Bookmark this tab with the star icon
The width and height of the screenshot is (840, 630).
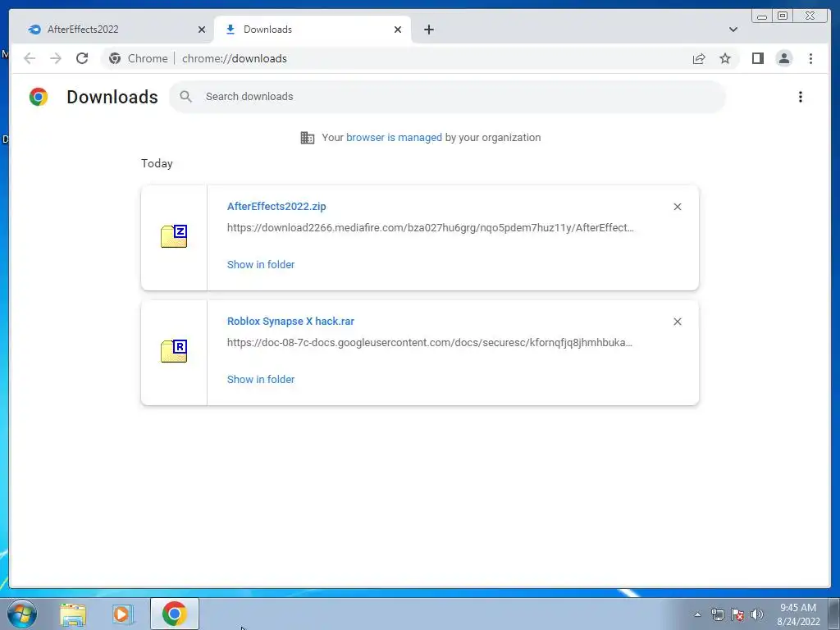(x=725, y=58)
